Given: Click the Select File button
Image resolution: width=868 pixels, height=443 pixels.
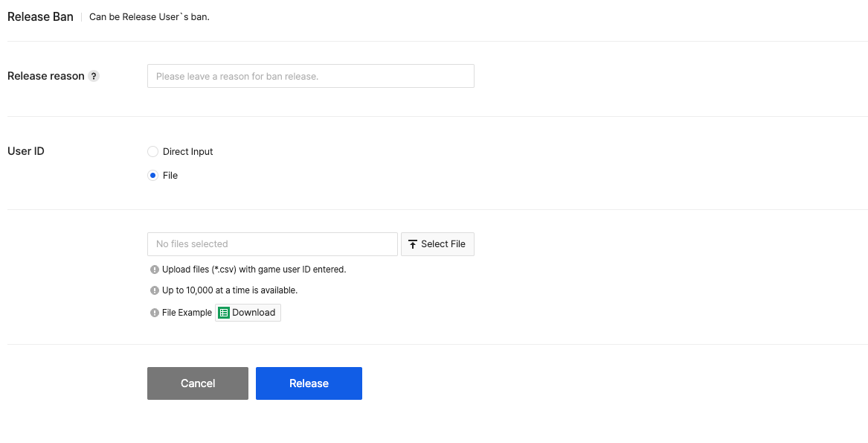Looking at the screenshot, I should pyautogui.click(x=437, y=244).
